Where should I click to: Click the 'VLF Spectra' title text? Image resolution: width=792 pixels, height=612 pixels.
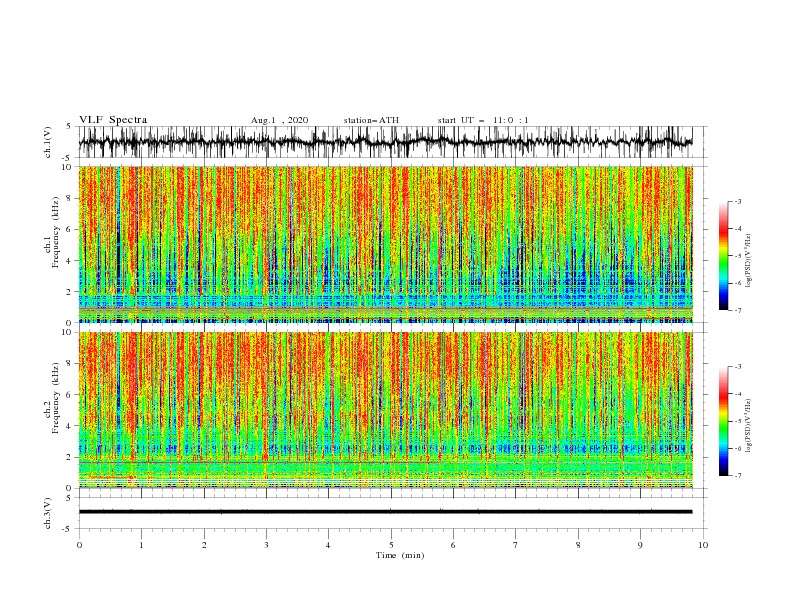(x=113, y=120)
